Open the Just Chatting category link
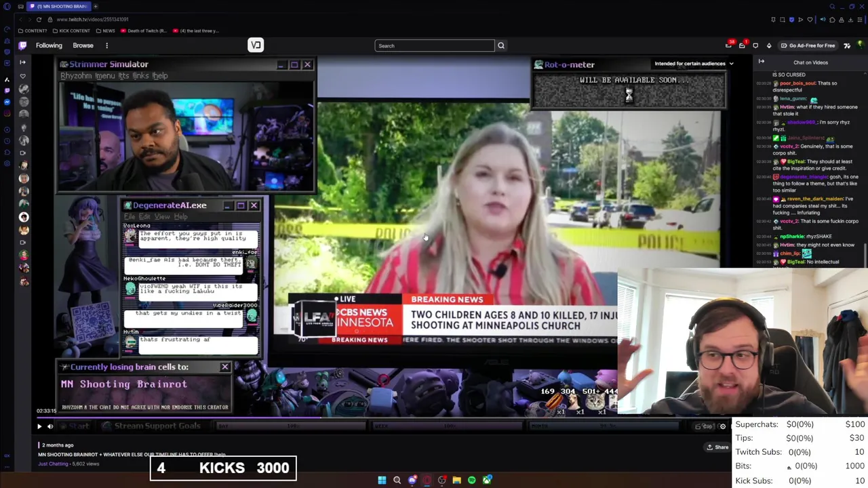Image resolution: width=868 pixels, height=488 pixels. [53, 464]
